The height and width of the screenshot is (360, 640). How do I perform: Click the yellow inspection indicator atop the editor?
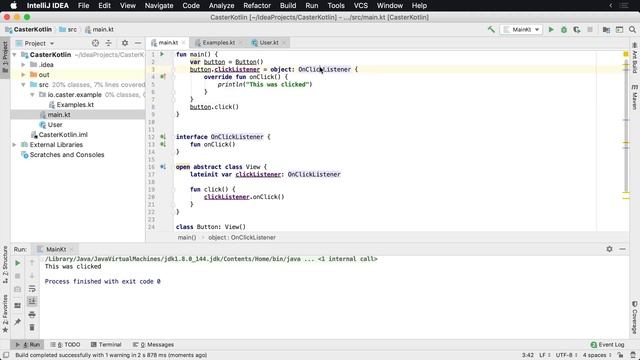pos(626,54)
